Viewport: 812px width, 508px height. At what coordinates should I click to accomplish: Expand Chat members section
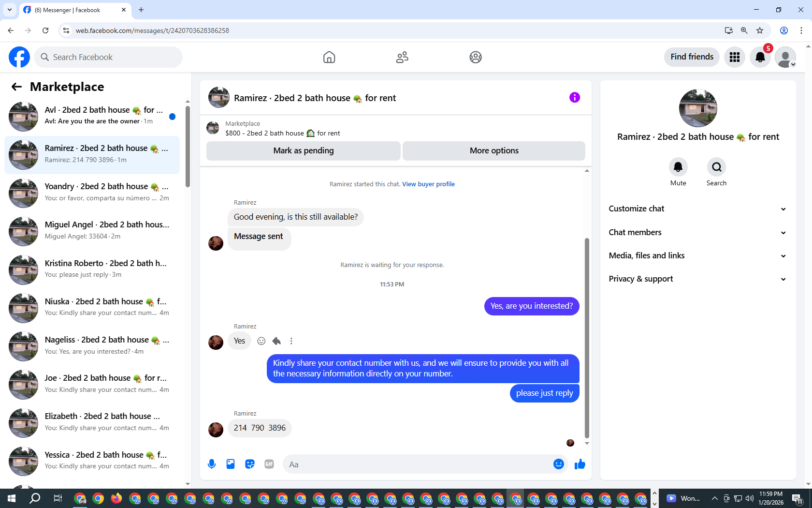[697, 232]
